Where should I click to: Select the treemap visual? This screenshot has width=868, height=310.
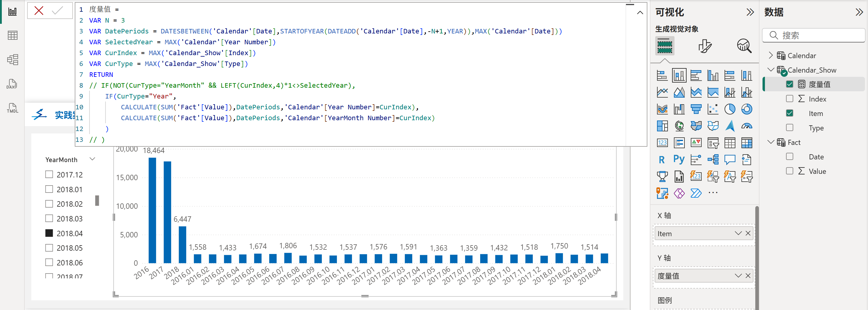pos(662,126)
